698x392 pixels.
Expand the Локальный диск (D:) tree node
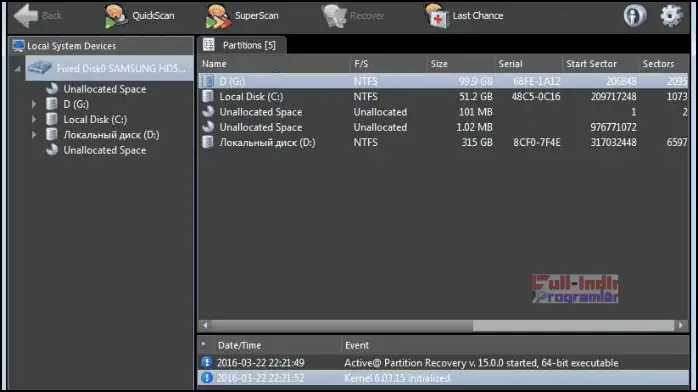click(34, 134)
